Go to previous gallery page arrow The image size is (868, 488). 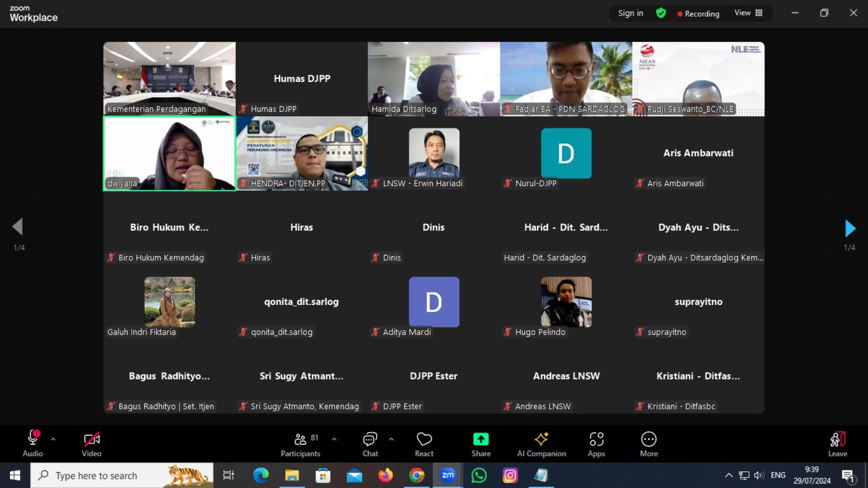coord(18,227)
